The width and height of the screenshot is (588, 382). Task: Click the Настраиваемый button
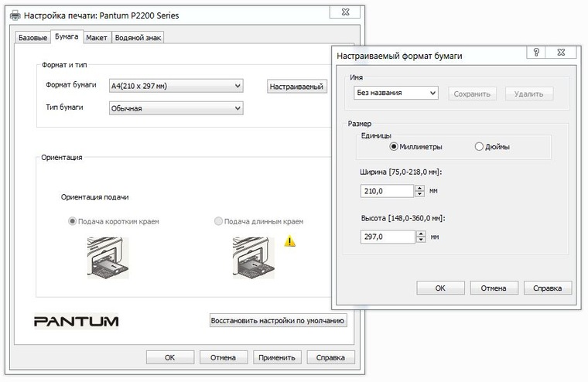296,87
